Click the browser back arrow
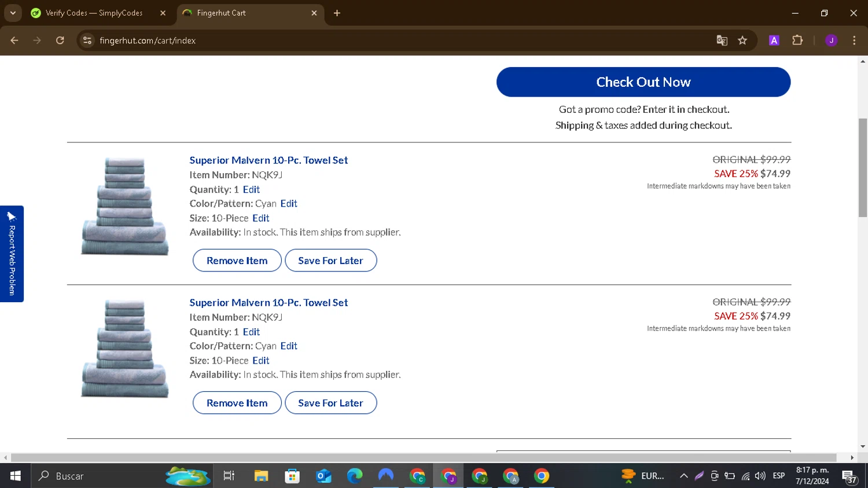 [14, 41]
